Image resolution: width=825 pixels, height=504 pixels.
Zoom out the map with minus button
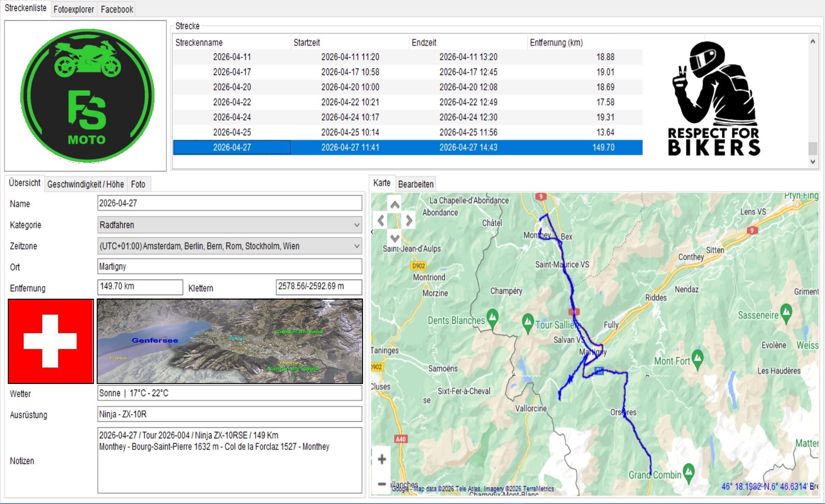(382, 483)
